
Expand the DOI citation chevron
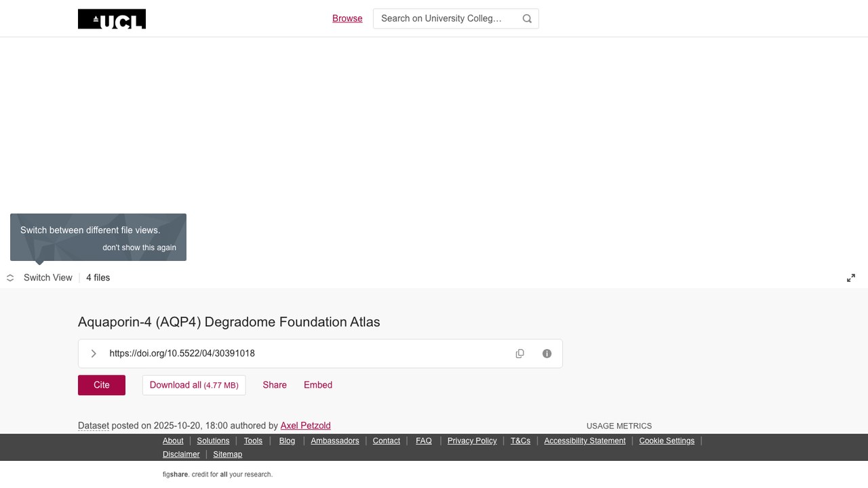94,354
